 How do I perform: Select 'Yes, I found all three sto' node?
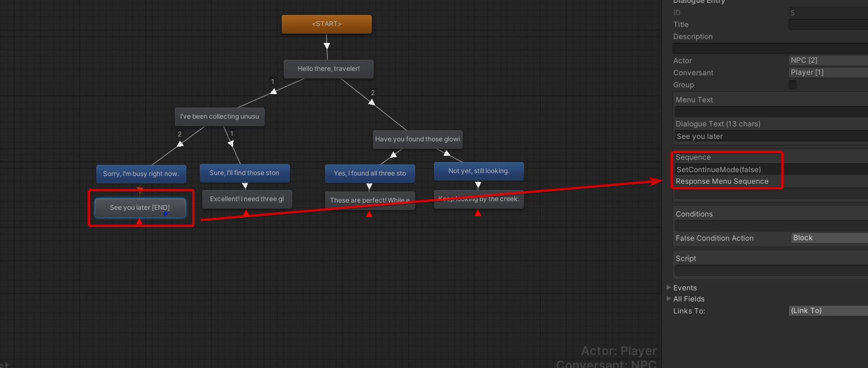pyautogui.click(x=370, y=174)
